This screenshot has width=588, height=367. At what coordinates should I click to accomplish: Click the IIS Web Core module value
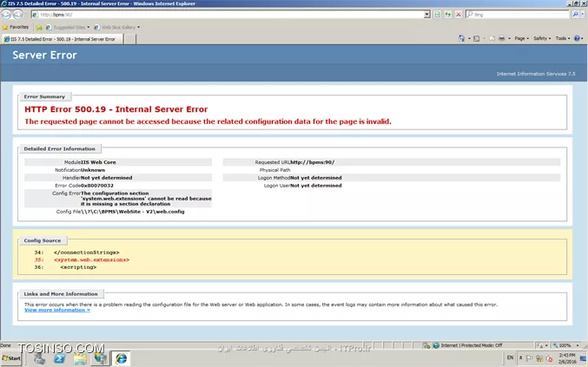pyautogui.click(x=98, y=162)
